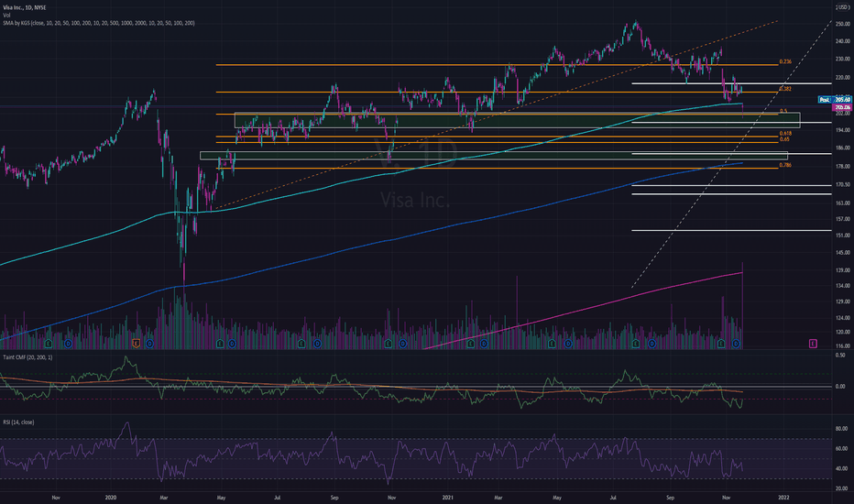
Task: Open the November 2020 dividend marker
Action: [x=402, y=344]
